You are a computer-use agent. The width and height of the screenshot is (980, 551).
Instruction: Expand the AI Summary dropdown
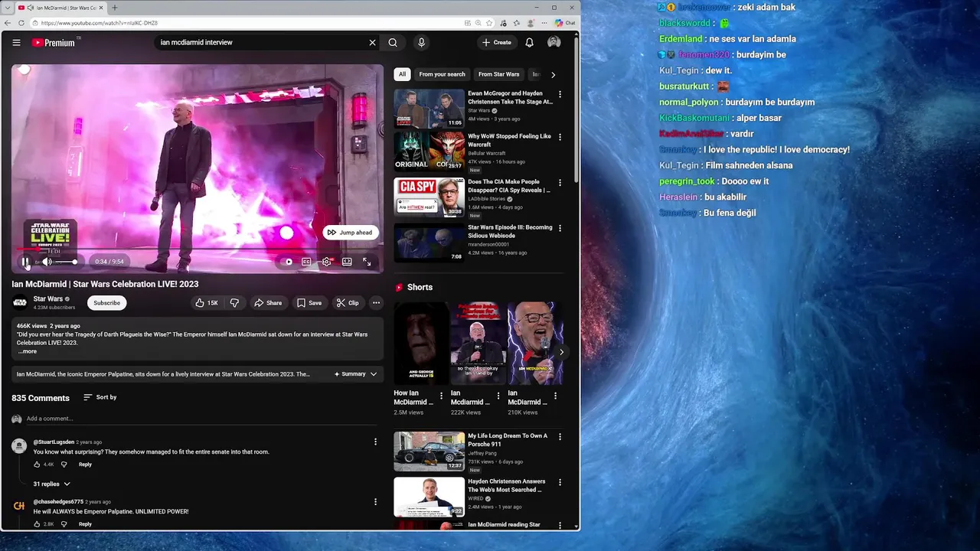356,374
